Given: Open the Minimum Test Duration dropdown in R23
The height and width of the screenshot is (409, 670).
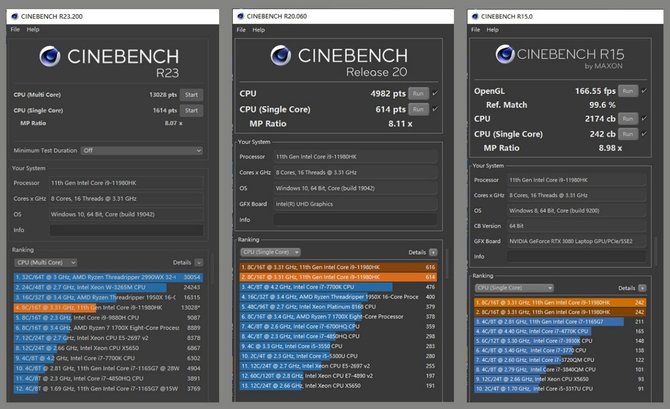Looking at the screenshot, I should pyautogui.click(x=141, y=150).
